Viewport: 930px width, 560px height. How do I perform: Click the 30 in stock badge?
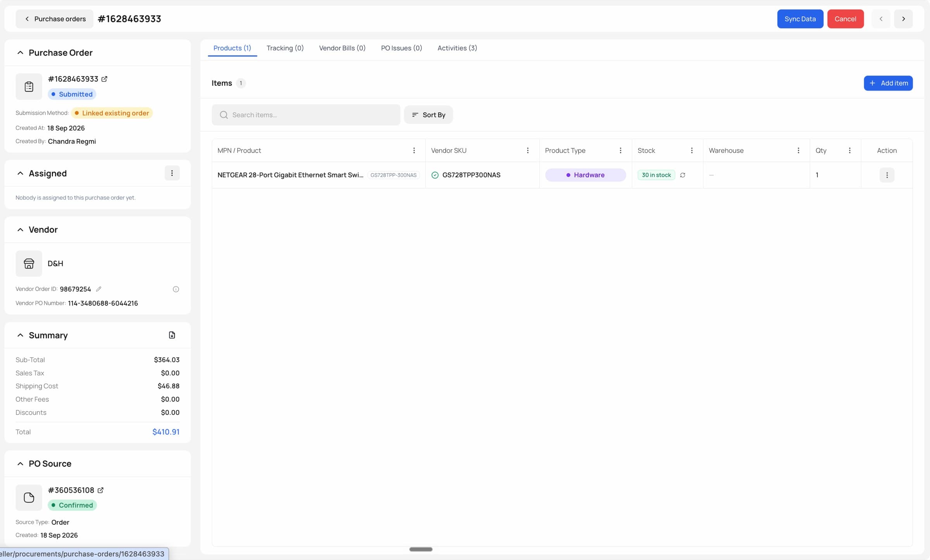[656, 175]
